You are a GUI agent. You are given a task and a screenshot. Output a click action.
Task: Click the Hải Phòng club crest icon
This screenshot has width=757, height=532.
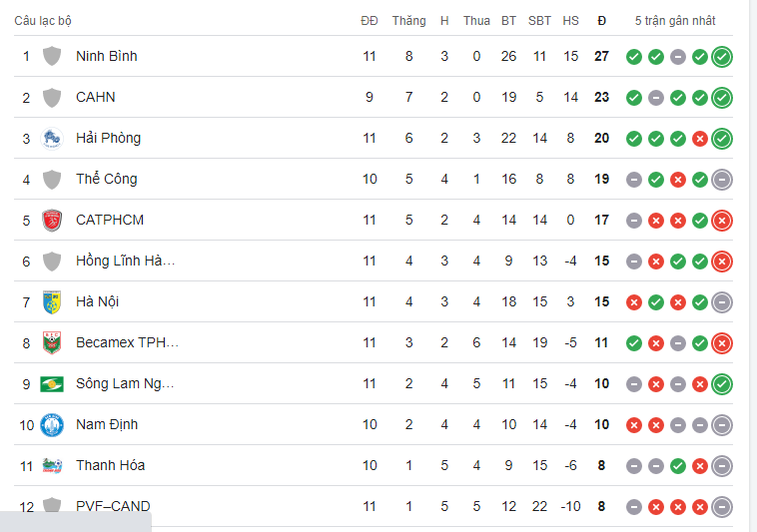pos(52,139)
